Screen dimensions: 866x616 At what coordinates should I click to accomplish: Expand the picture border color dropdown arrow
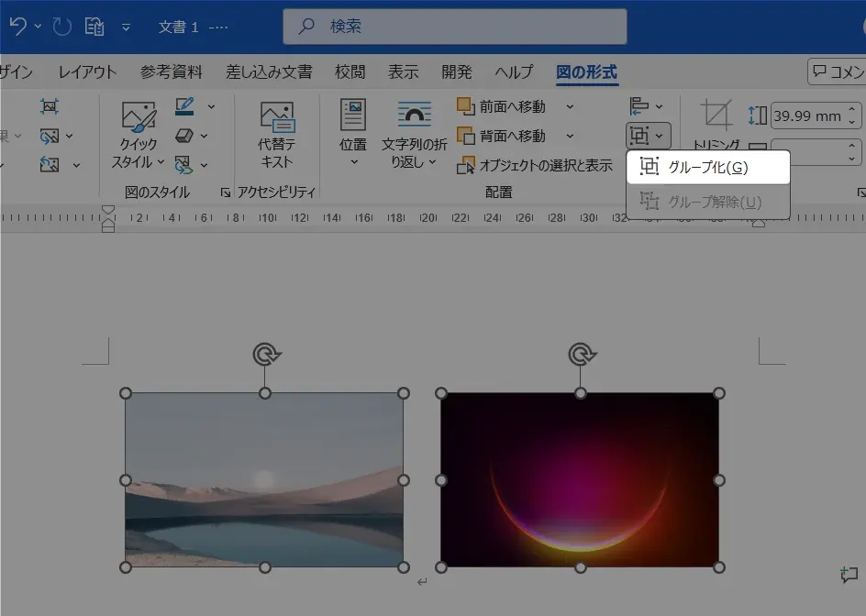(211, 106)
